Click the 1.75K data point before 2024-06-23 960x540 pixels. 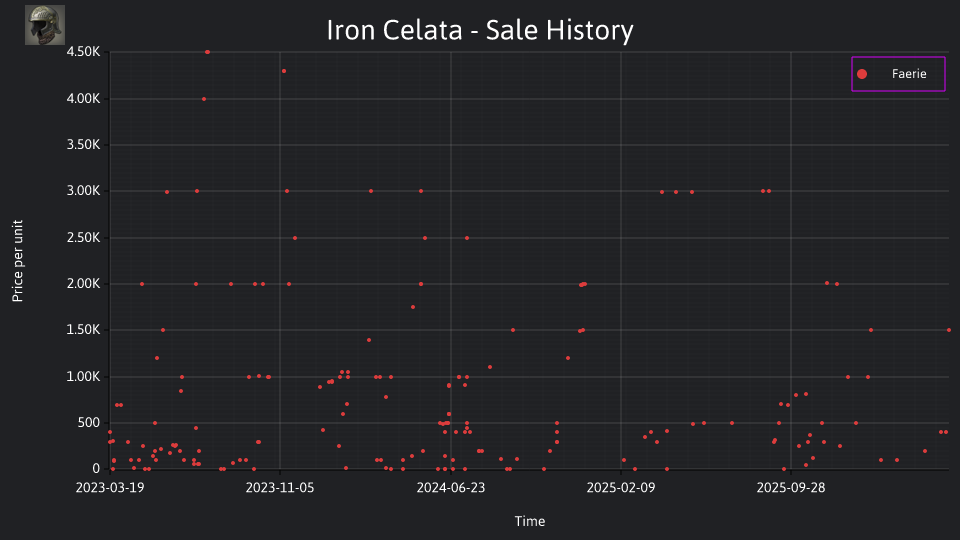[413, 307]
